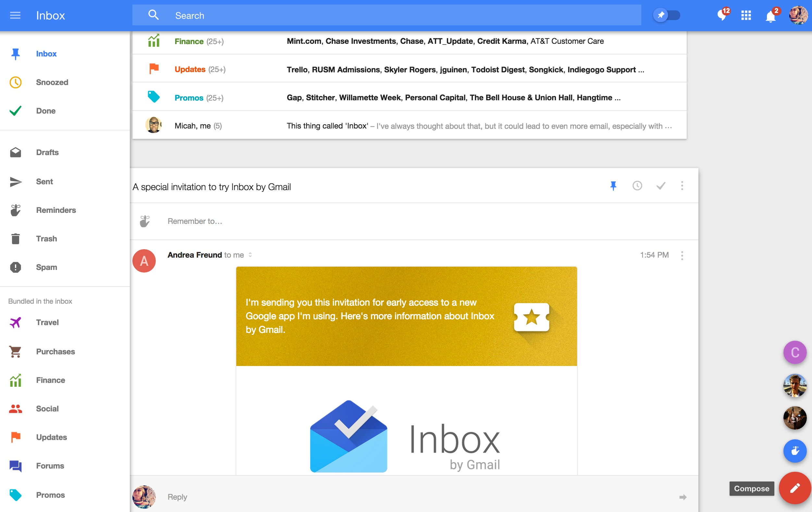The image size is (812, 512).
Task: Open the Promos bundle in sidebar
Action: pos(65,495)
